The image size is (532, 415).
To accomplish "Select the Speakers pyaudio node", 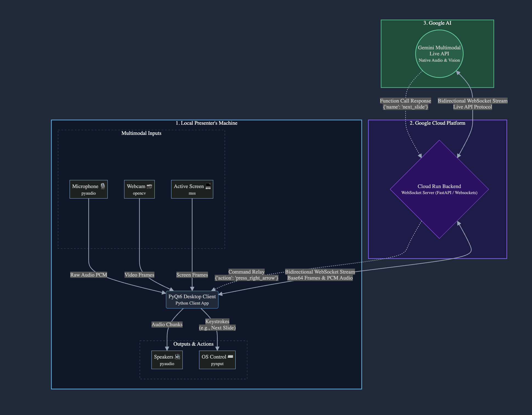I will 167,360.
